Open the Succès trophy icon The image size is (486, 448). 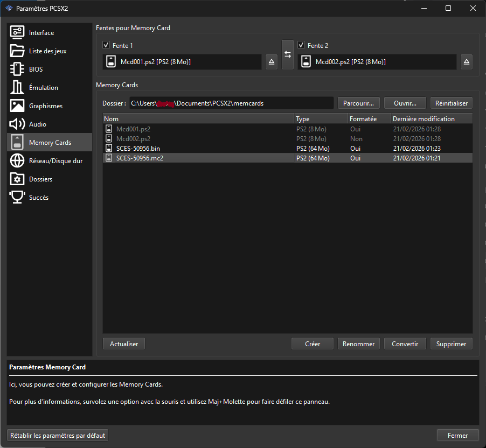(x=17, y=198)
